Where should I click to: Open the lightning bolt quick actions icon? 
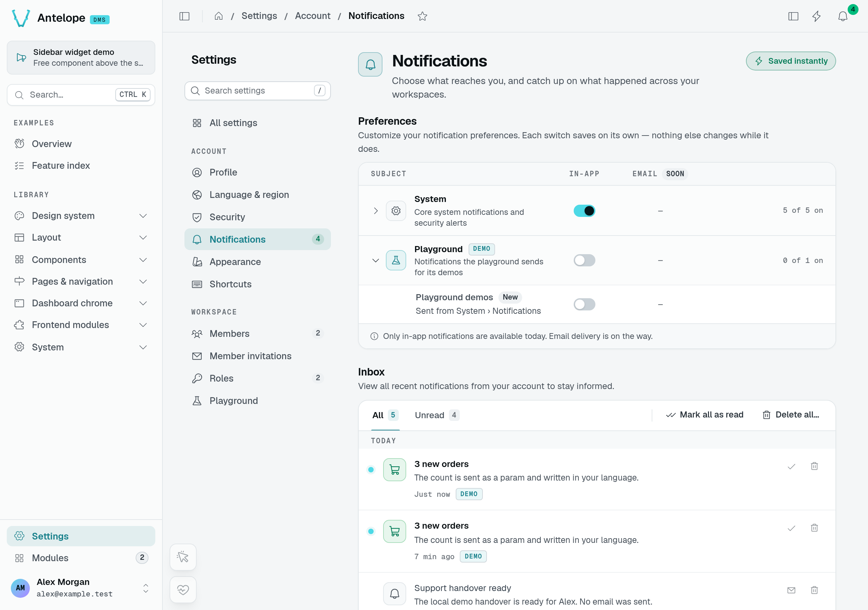pos(816,16)
